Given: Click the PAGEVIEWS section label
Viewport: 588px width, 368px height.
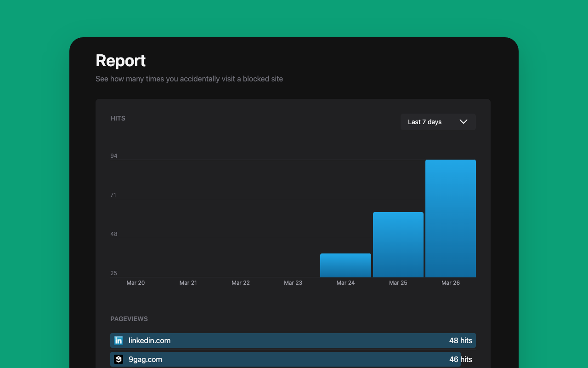Looking at the screenshot, I should 129,319.
